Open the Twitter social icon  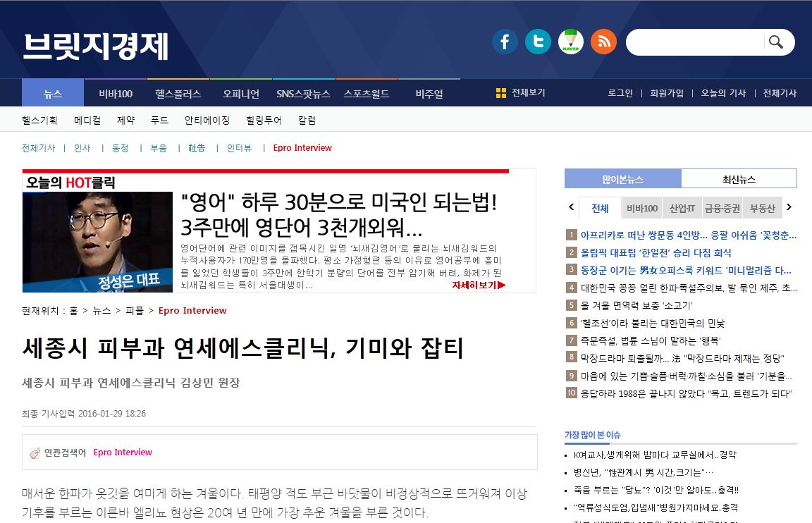click(x=538, y=42)
